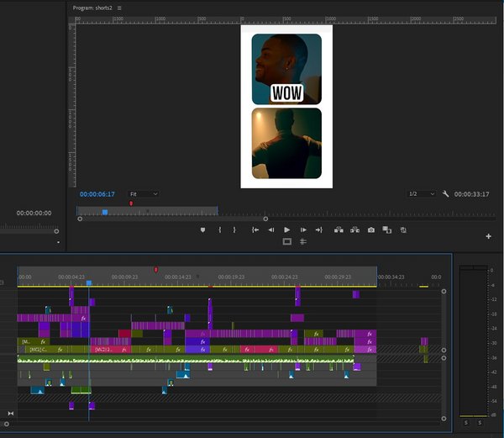This screenshot has height=438, width=504.
Task: Click the 00:00:24:23 ruler label
Action: [x=285, y=277]
